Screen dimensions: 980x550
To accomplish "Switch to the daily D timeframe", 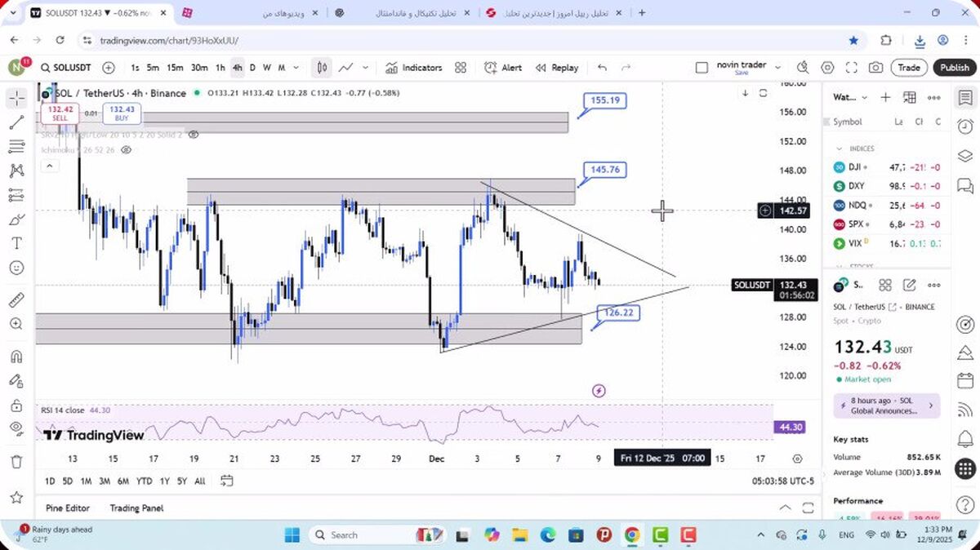I will [x=252, y=68].
